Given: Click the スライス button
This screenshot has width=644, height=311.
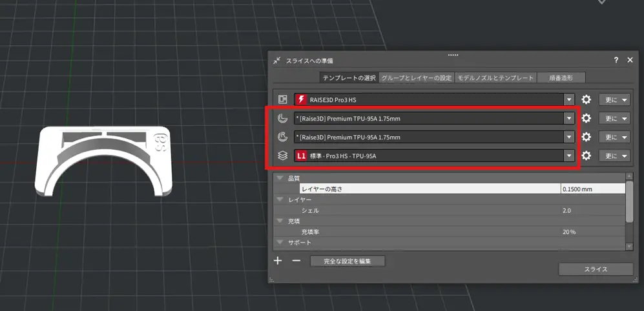Looking at the screenshot, I should pos(596,269).
